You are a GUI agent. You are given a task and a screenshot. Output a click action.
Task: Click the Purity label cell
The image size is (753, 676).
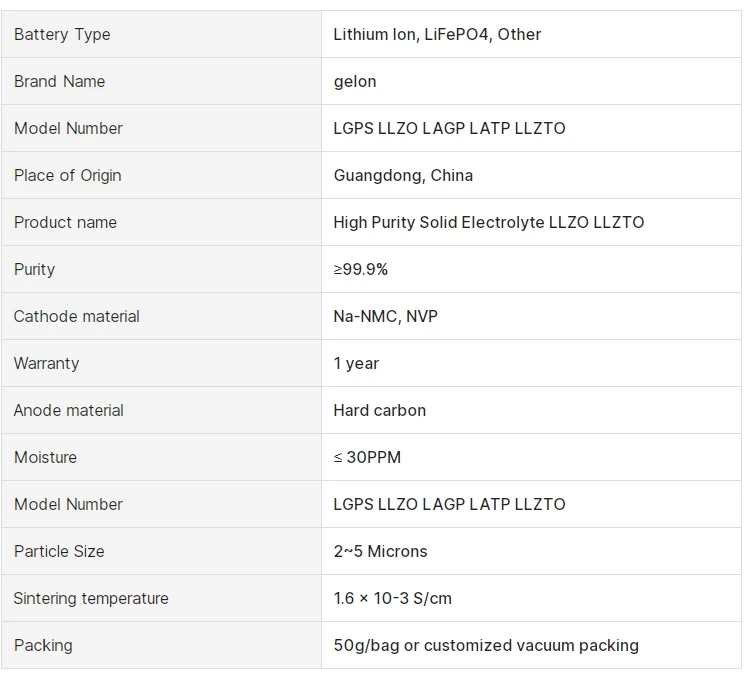tap(34, 269)
